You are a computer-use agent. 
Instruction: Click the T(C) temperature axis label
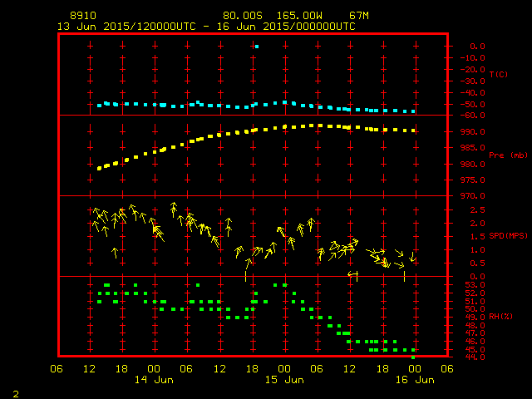coord(499,74)
